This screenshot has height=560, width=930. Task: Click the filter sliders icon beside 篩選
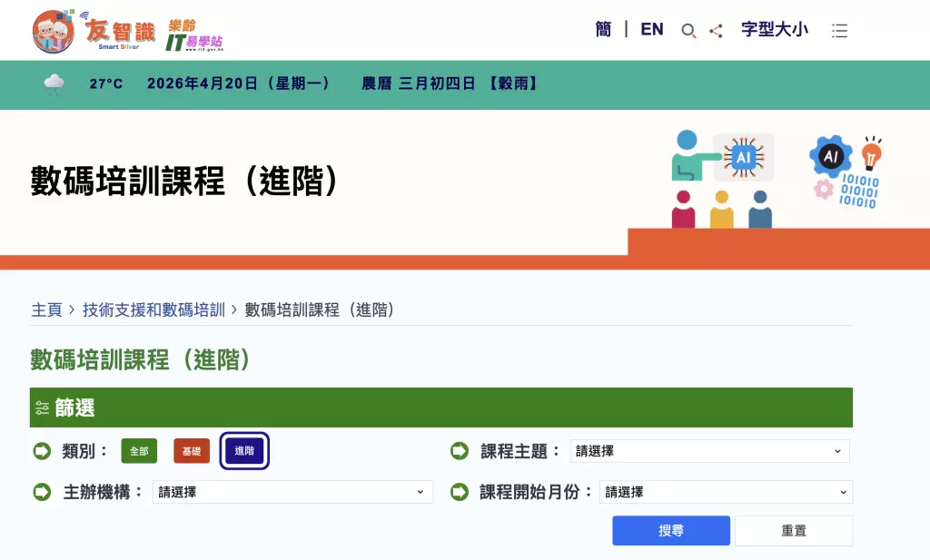(x=42, y=408)
